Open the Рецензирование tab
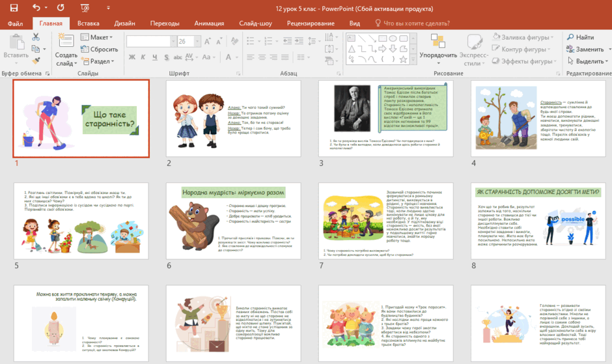 [x=311, y=23]
